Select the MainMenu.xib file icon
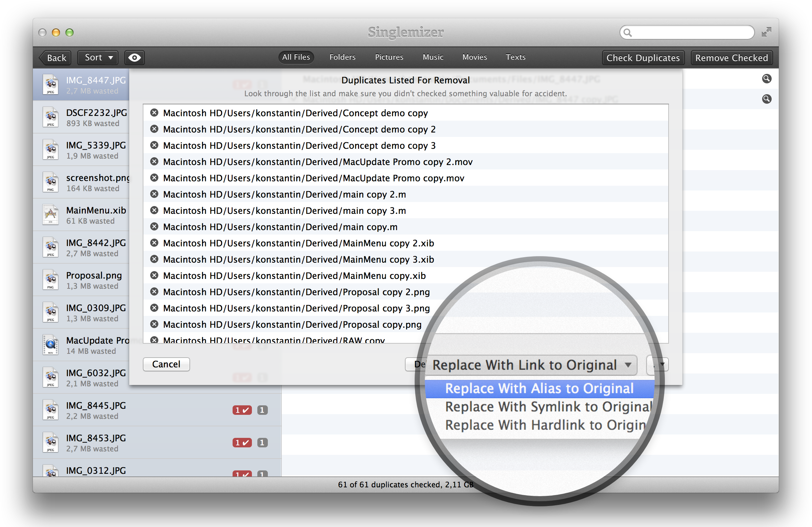This screenshot has width=812, height=527. pos(51,215)
